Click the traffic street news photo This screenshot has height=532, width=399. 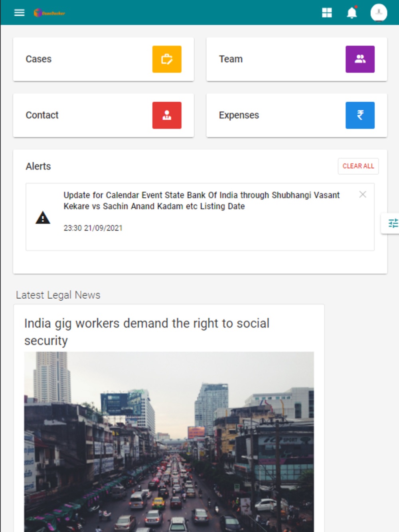pyautogui.click(x=169, y=441)
